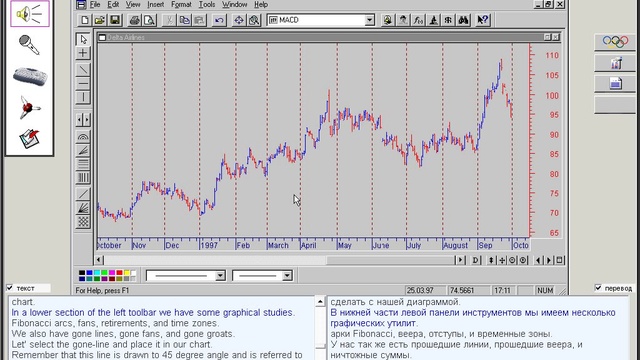This screenshot has height=360, width=640.
Task: Open the second line width dropdown
Action: (287, 276)
